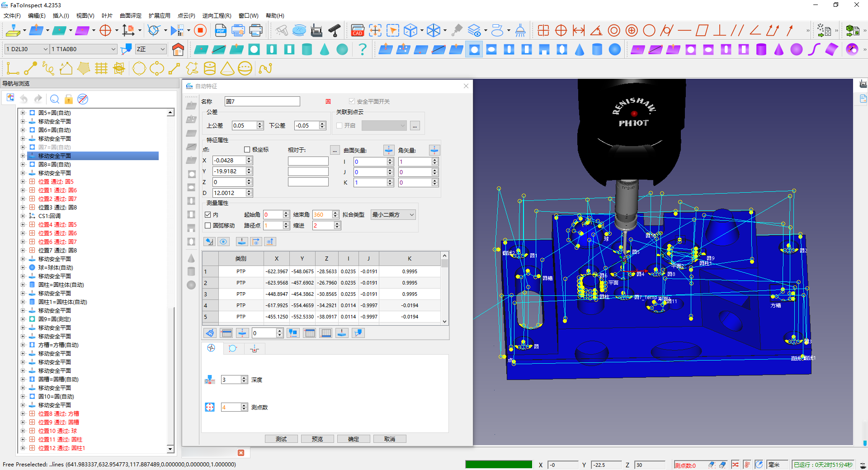The height and width of the screenshot is (470, 868).
Task: Click the eye view icon above points table
Action: (x=224, y=242)
